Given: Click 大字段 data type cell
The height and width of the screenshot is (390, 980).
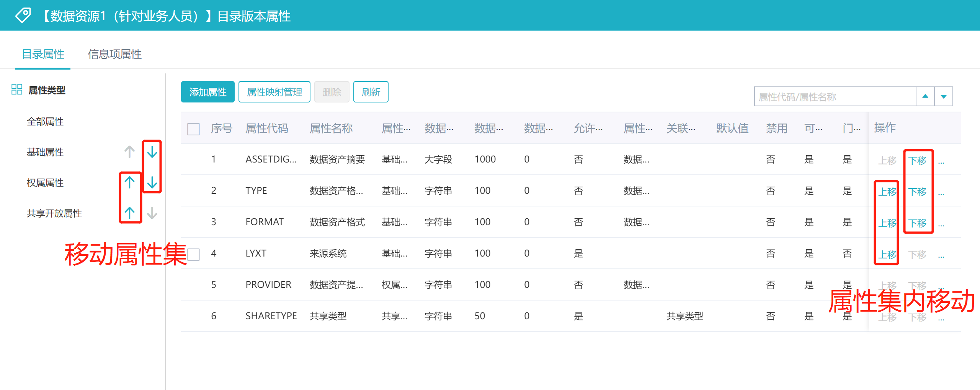Looking at the screenshot, I should point(438,159).
